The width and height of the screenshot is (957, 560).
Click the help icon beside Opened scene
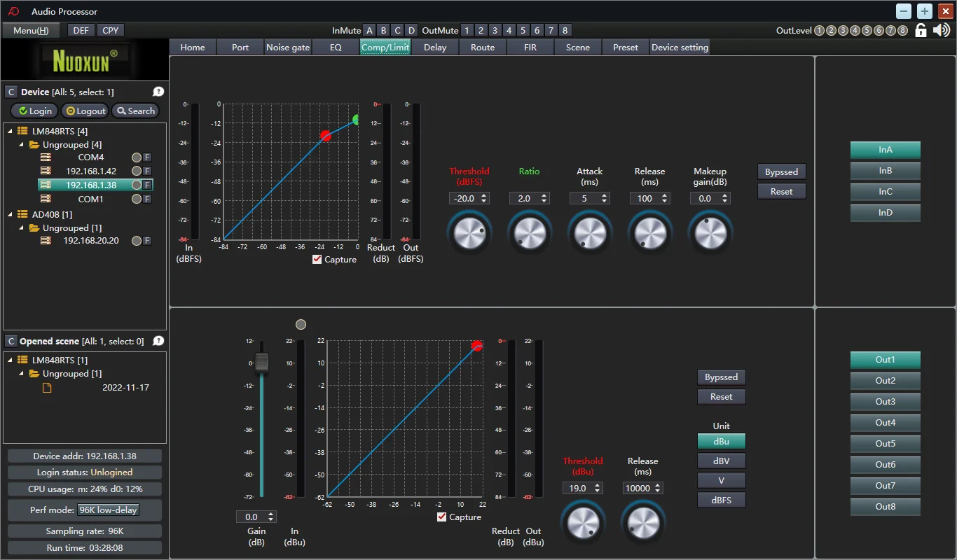coord(158,341)
